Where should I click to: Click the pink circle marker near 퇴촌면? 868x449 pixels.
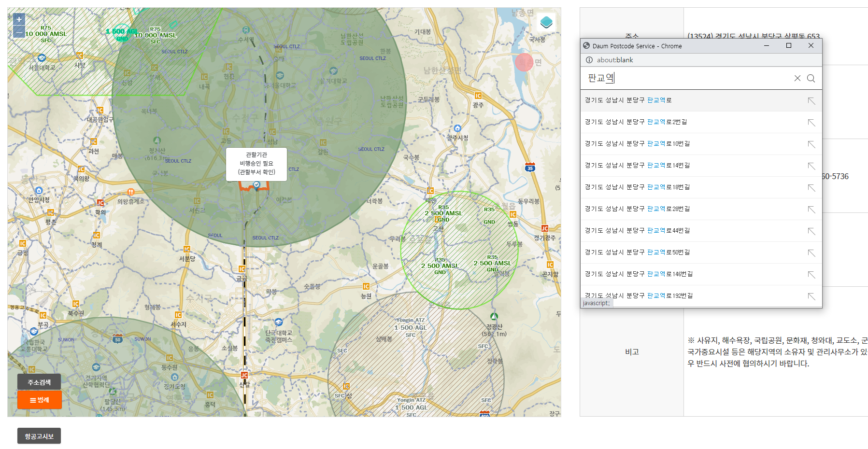click(524, 62)
